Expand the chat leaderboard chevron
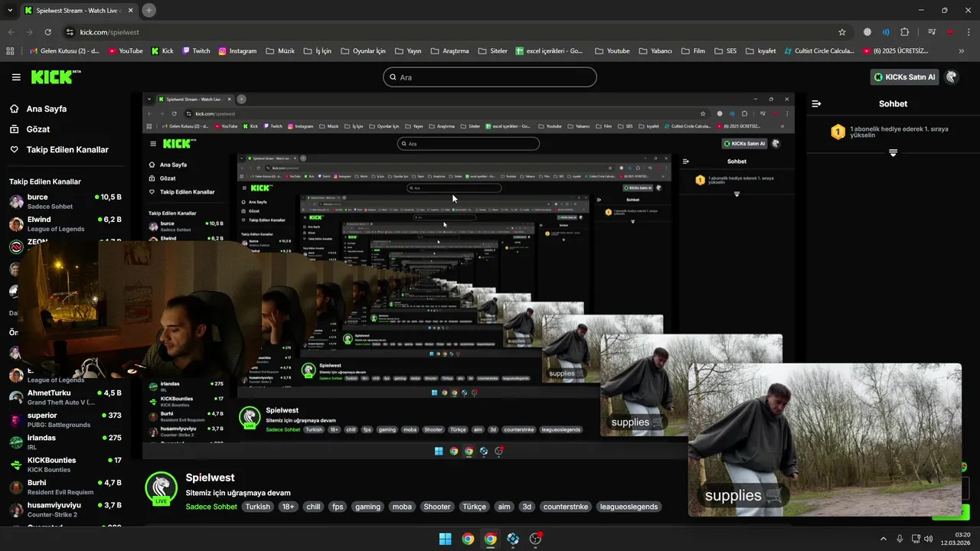The image size is (980, 551). [x=893, y=153]
